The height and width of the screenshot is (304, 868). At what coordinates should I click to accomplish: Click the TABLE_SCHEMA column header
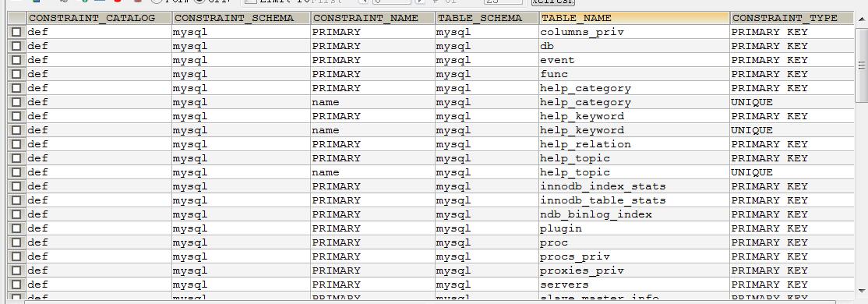click(486, 18)
